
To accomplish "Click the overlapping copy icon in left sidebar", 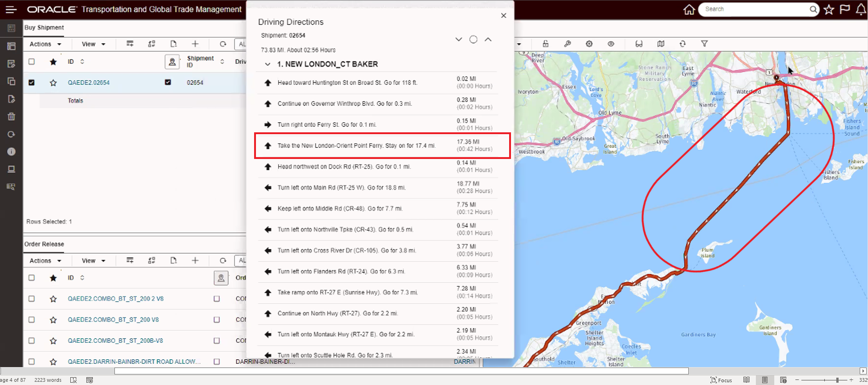I will tap(11, 81).
